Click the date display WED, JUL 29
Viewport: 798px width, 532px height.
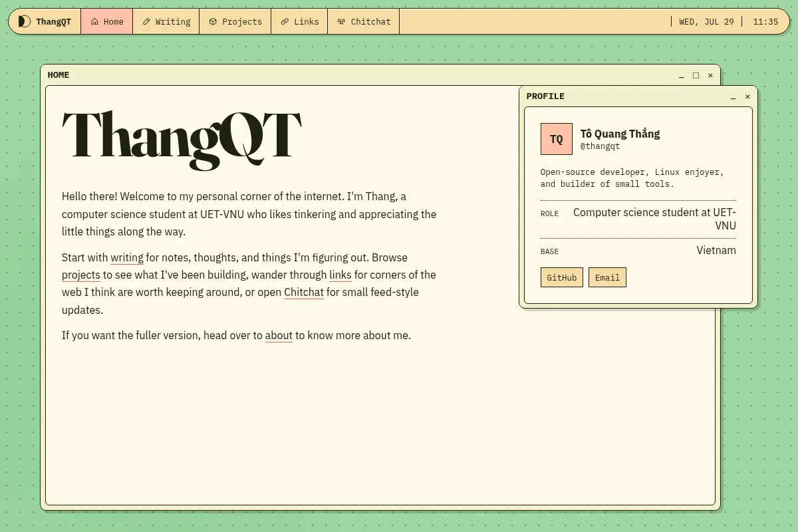tap(706, 21)
